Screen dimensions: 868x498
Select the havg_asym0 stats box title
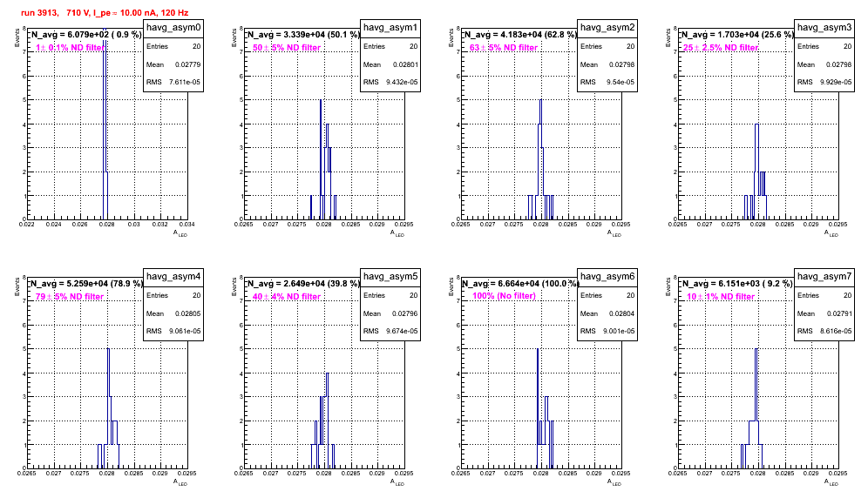(x=173, y=28)
